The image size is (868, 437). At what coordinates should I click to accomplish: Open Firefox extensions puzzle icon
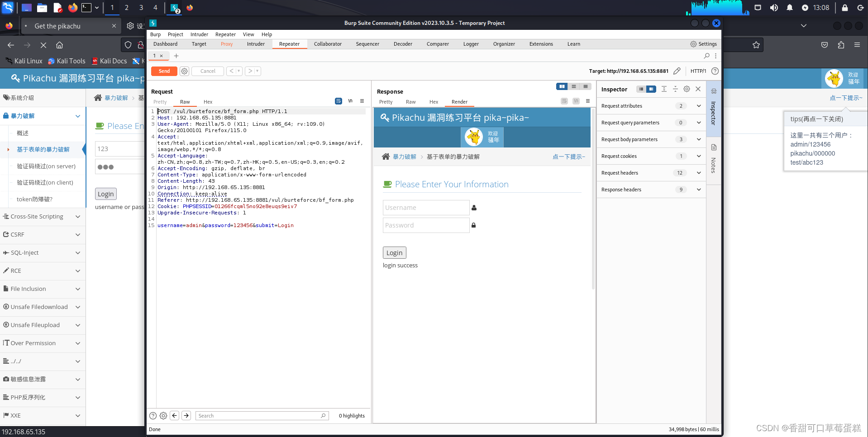coord(841,45)
